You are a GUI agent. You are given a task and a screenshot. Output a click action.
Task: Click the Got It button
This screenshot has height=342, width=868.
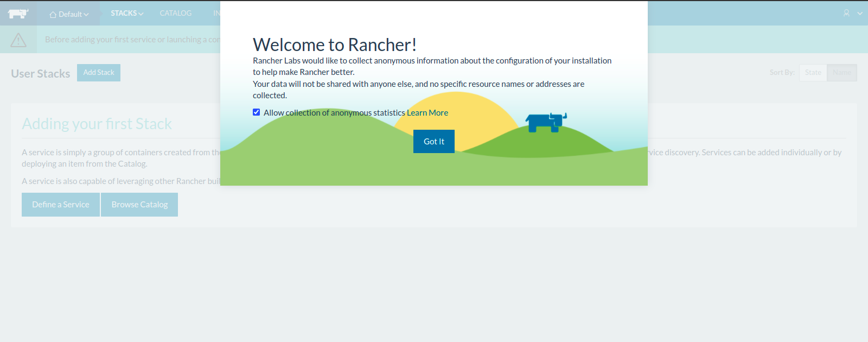click(434, 141)
